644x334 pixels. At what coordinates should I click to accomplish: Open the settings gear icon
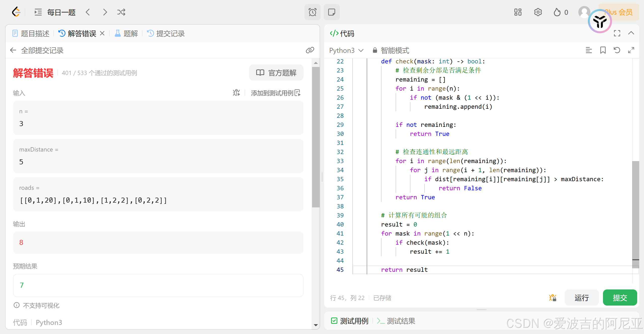(538, 12)
